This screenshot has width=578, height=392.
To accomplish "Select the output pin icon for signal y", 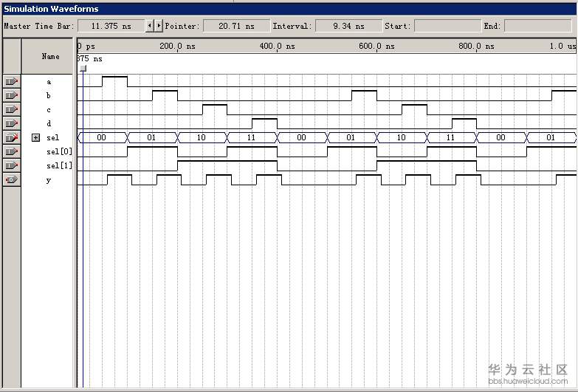I will 11,179.
